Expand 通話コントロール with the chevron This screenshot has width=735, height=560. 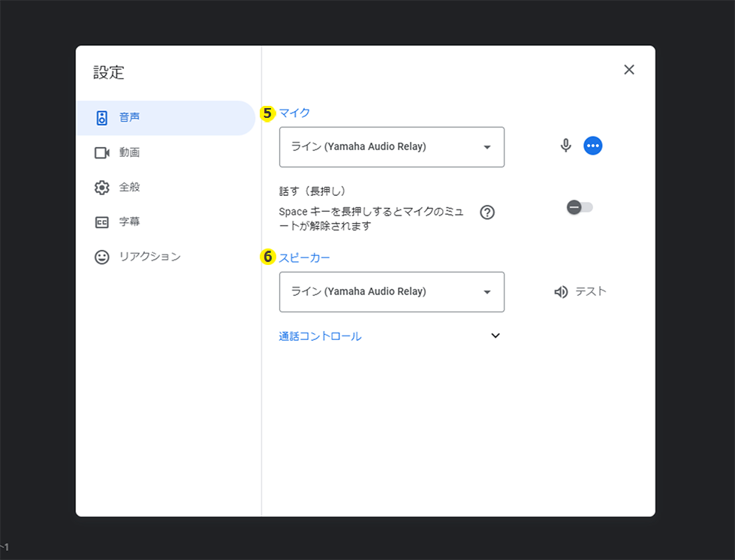496,336
